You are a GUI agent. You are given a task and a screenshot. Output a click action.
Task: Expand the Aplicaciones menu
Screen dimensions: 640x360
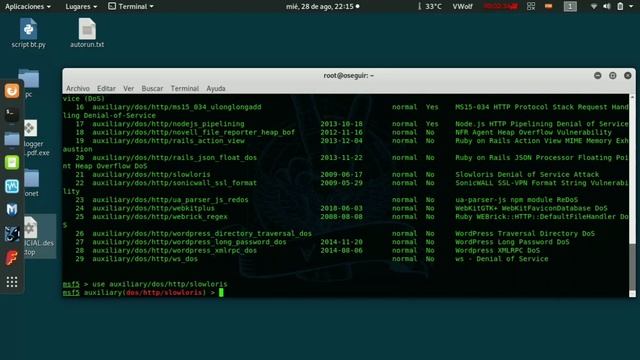28,7
